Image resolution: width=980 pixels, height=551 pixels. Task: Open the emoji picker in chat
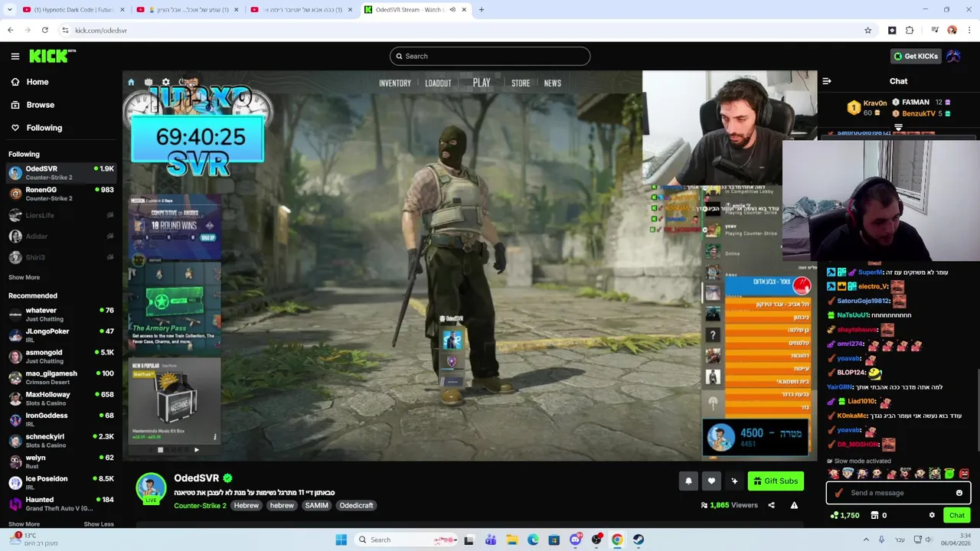tap(959, 493)
